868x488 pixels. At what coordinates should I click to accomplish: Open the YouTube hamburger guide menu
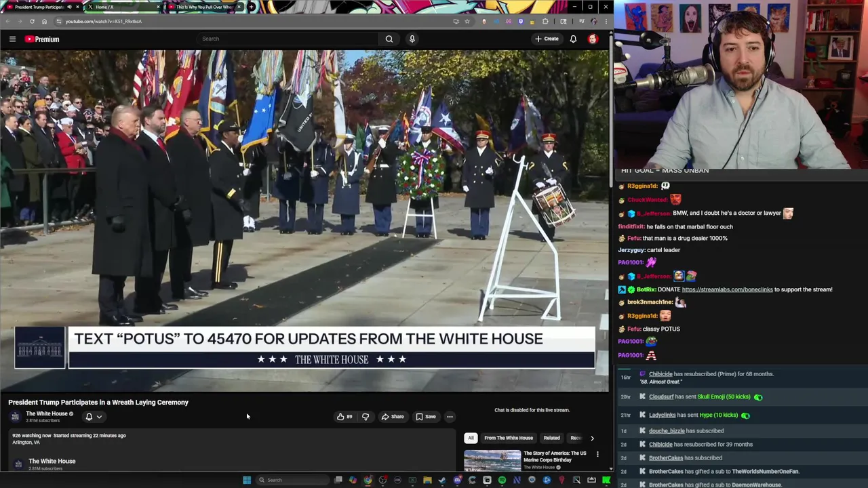12,39
